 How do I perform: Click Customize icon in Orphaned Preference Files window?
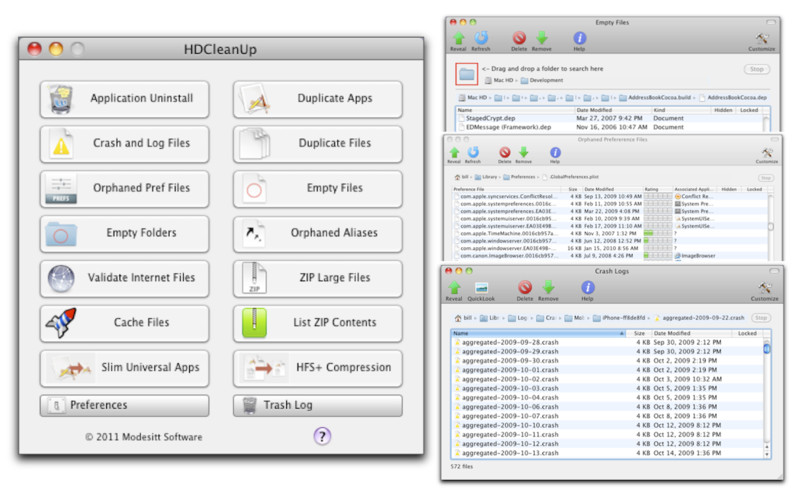[x=767, y=155]
